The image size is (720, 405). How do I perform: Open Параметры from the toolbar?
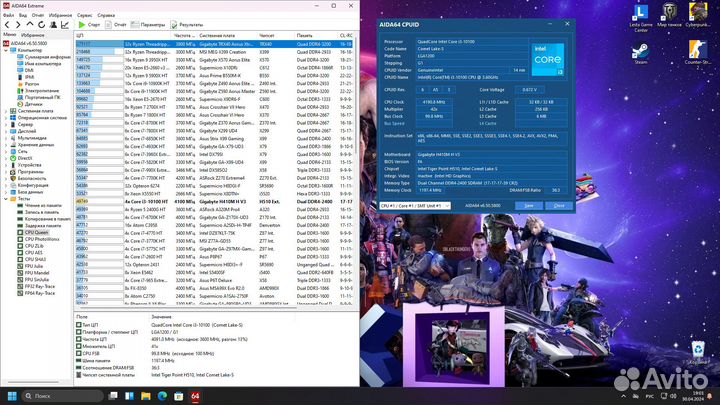[148, 25]
